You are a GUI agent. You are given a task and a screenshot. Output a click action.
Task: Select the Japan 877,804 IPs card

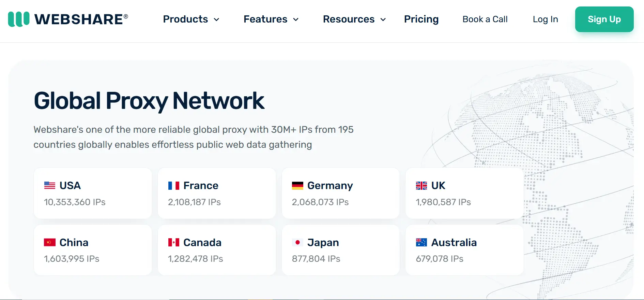point(340,250)
